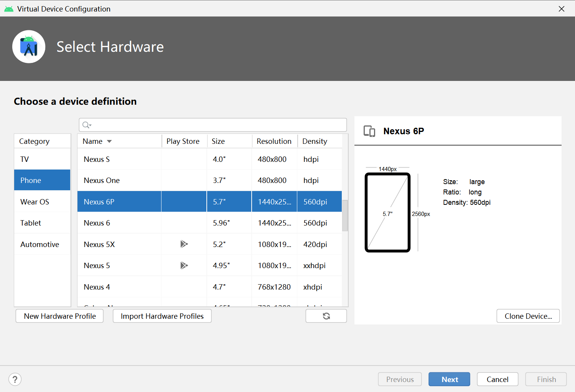Click the Play Store icon for Nexus 5
Screen dimensions: 575x392
pos(184,265)
